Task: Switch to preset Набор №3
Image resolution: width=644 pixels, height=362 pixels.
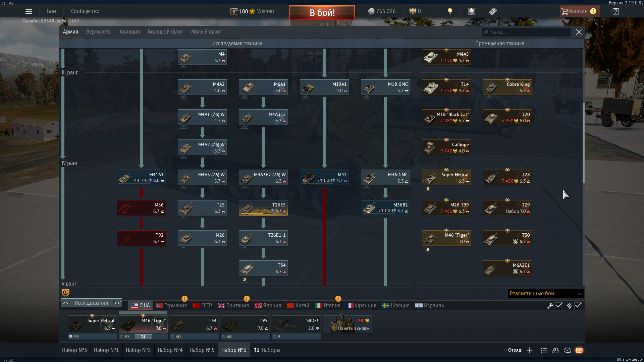Action: point(74,350)
